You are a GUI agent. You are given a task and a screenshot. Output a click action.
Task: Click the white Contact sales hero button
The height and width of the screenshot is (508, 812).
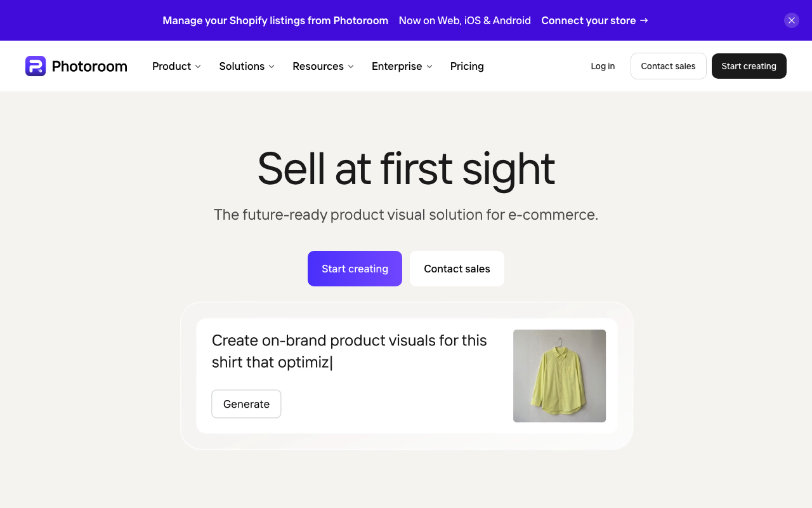(457, 269)
